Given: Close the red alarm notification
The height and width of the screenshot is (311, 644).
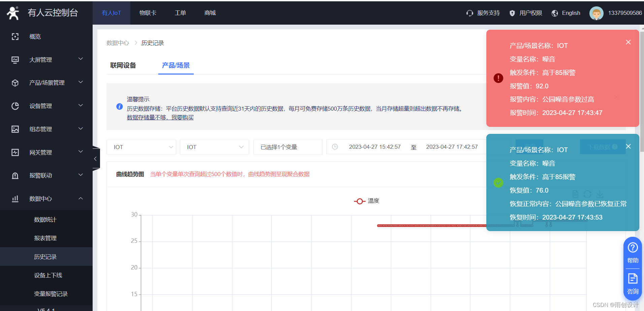Looking at the screenshot, I should (x=628, y=42).
